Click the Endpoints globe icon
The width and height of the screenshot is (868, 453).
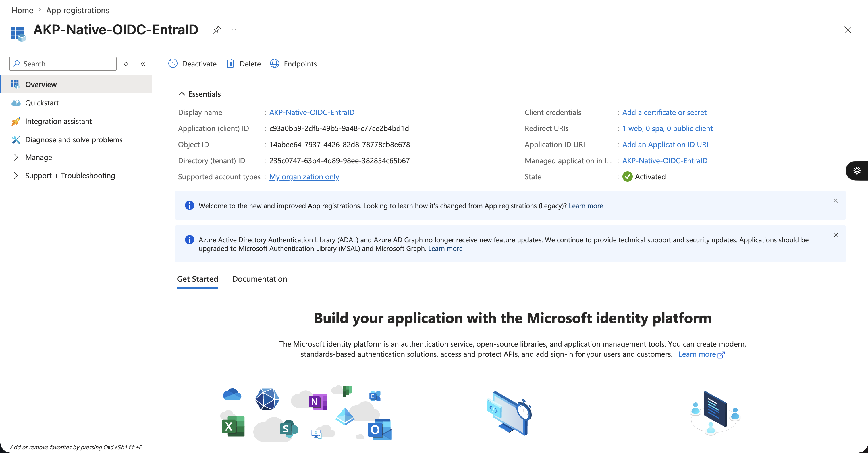(x=275, y=64)
